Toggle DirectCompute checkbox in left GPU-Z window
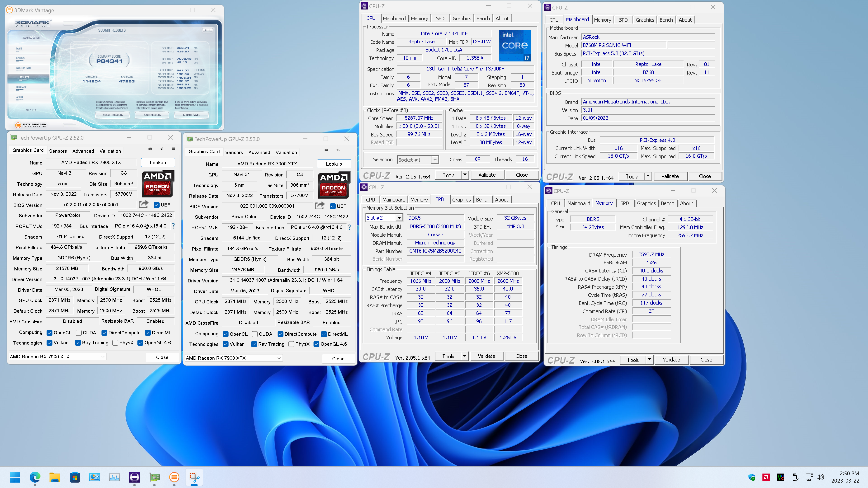Image resolution: width=868 pixels, height=488 pixels. [x=104, y=333]
